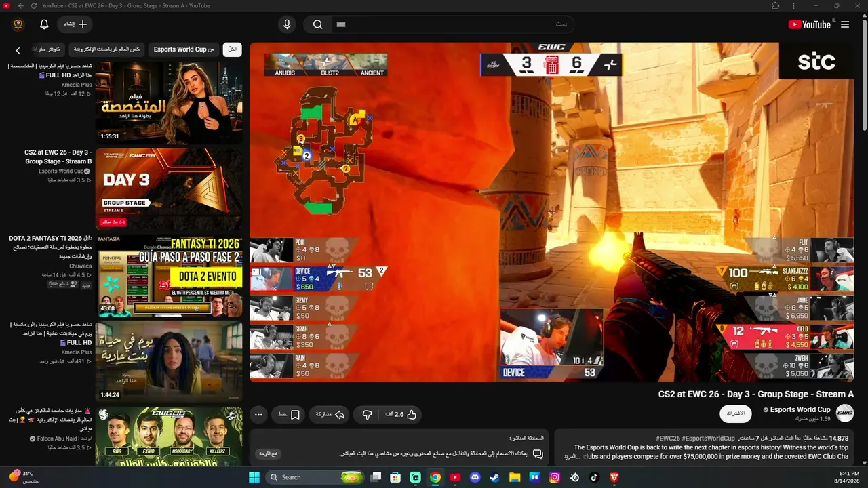Image resolution: width=868 pixels, height=488 pixels.
Task: Click the Windows taskbar Search box
Action: point(315,477)
